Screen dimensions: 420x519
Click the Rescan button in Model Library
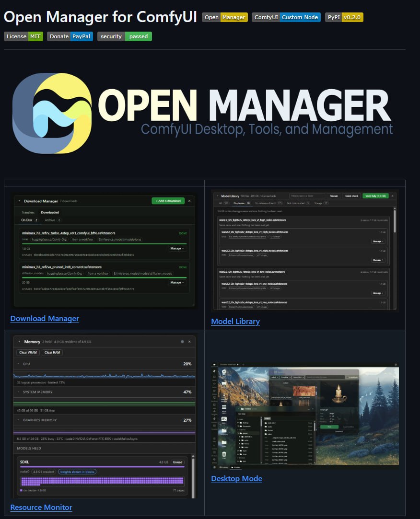pos(334,196)
